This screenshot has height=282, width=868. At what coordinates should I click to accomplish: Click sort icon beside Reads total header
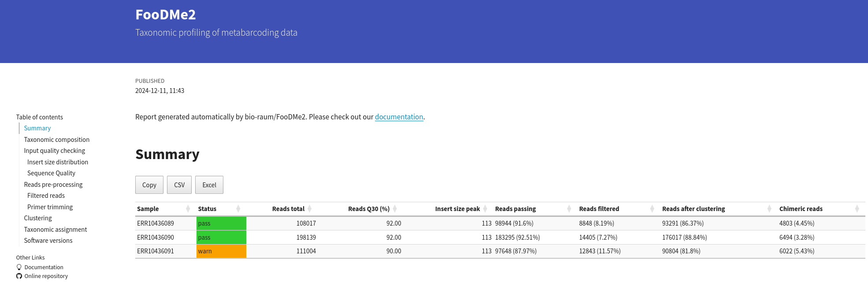pos(310,209)
